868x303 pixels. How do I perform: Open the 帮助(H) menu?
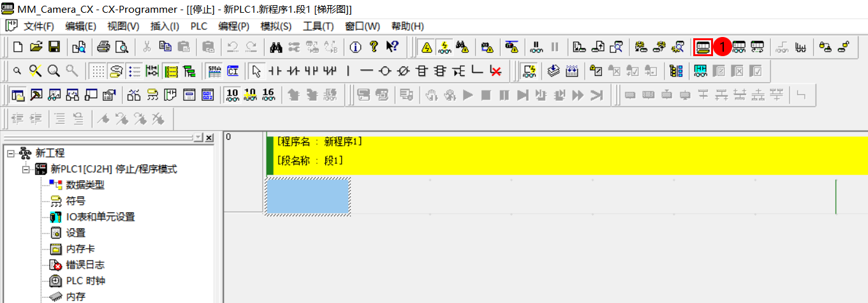(x=408, y=26)
